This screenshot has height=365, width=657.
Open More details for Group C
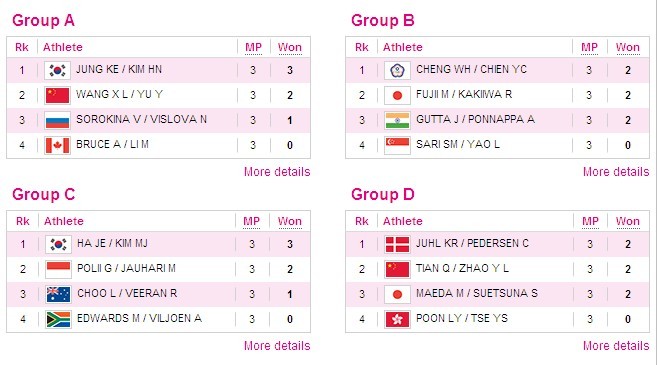[x=277, y=346]
